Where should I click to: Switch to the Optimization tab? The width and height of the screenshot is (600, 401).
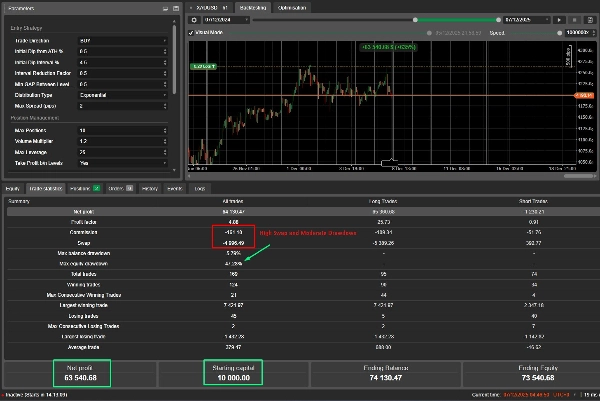(x=292, y=8)
